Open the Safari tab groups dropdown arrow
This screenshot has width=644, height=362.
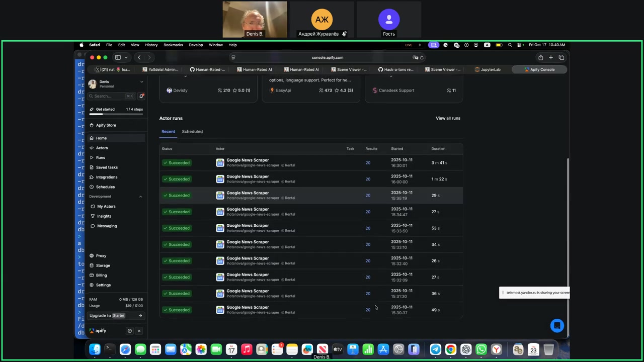[126, 57]
